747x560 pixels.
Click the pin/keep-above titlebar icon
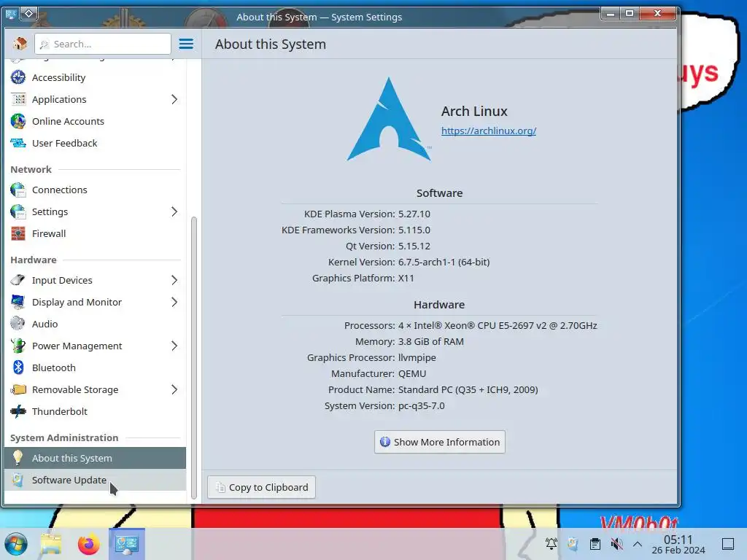tap(28, 14)
